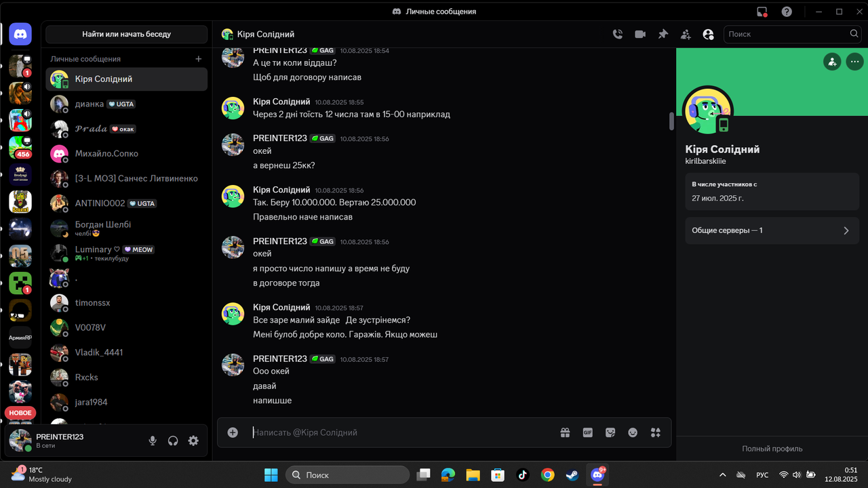
Task: Open emoji picker icon
Action: [x=633, y=432]
